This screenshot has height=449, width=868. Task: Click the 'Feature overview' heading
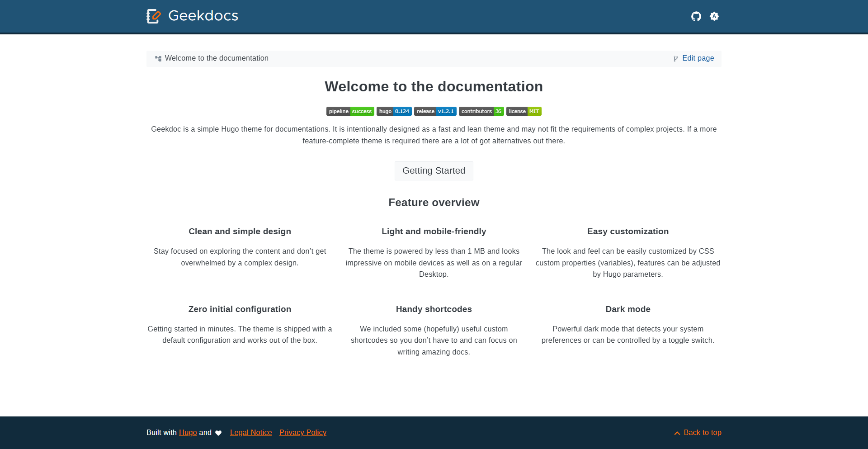[x=434, y=203]
